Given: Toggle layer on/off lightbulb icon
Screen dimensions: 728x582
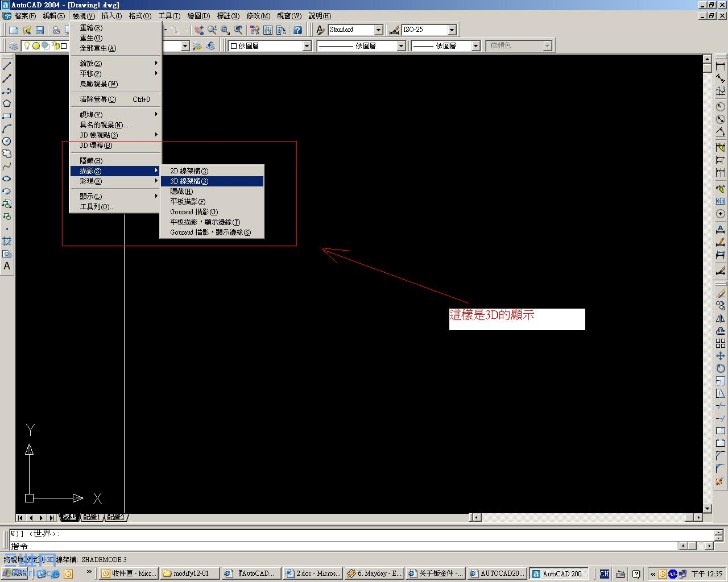Looking at the screenshot, I should tap(26, 46).
